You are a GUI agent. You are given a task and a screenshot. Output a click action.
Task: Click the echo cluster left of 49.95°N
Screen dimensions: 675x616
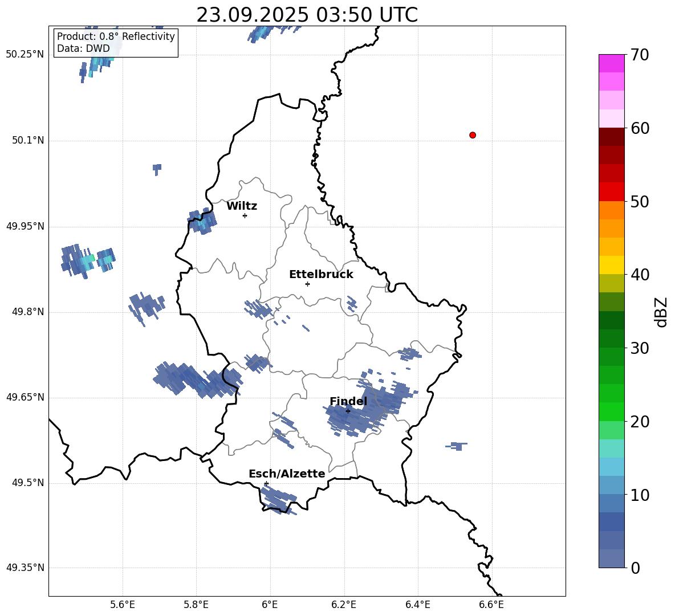[87, 260]
